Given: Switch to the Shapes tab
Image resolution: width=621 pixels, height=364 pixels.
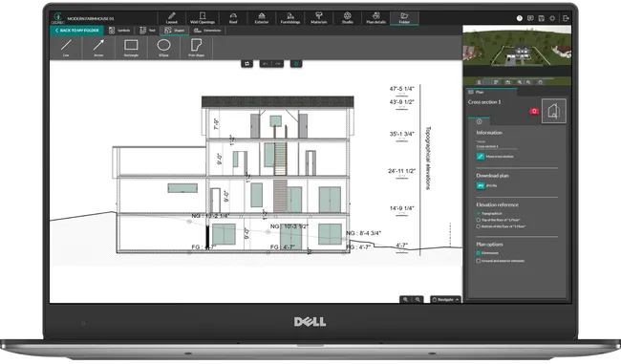Looking at the screenshot, I should click(175, 31).
